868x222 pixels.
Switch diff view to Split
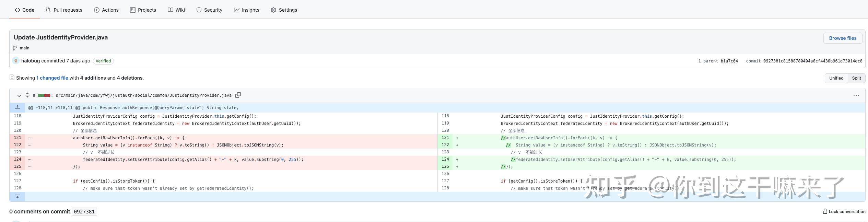pyautogui.click(x=856, y=78)
